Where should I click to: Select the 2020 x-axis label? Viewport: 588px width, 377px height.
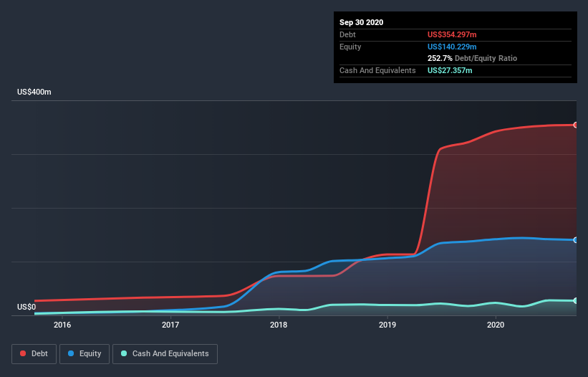pos(496,325)
